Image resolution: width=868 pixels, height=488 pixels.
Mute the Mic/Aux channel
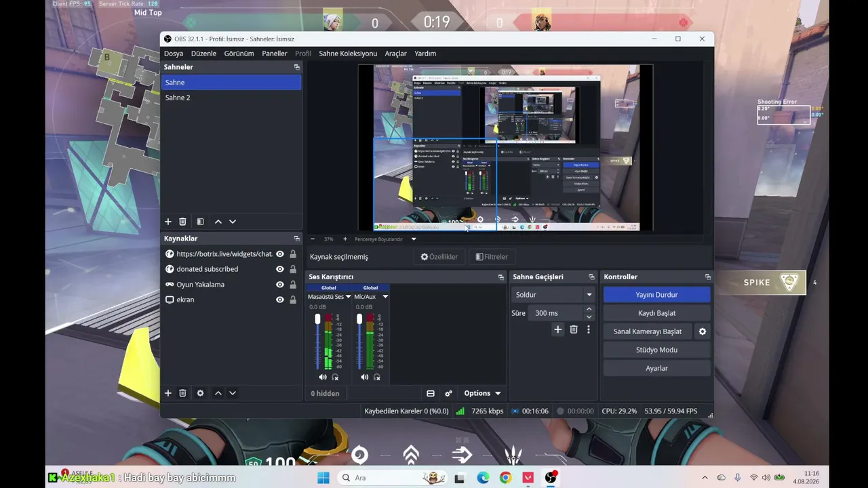[x=365, y=377]
